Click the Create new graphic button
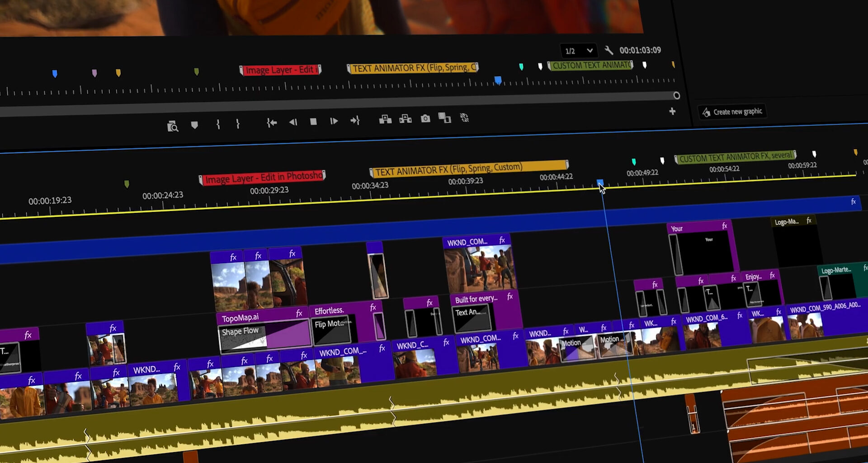This screenshot has height=463, width=868. [732, 112]
